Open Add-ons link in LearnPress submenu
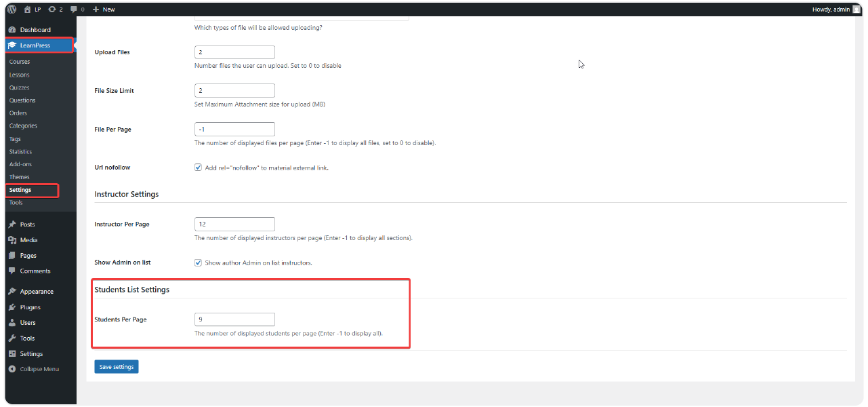The width and height of the screenshot is (868, 407). tap(20, 164)
